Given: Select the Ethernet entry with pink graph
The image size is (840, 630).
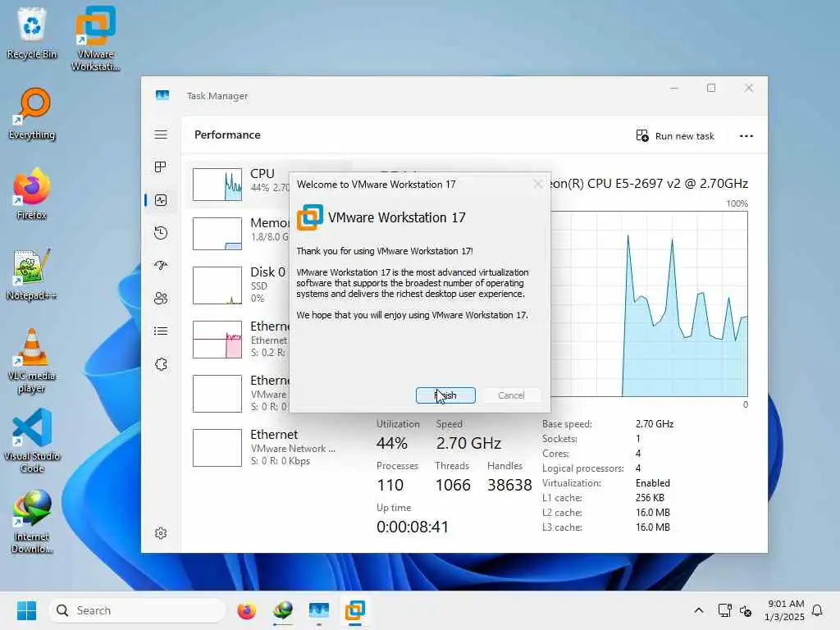Looking at the screenshot, I should click(x=241, y=339).
